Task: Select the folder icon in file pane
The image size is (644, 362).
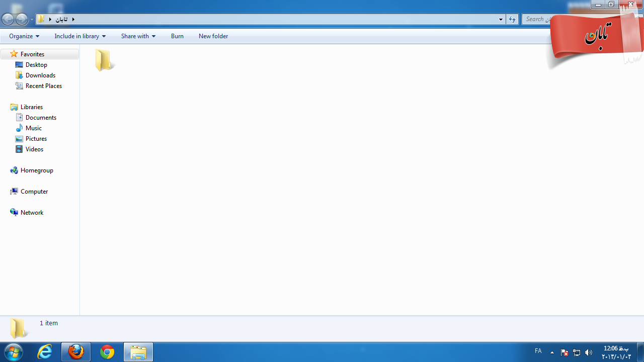Action: 104,60
